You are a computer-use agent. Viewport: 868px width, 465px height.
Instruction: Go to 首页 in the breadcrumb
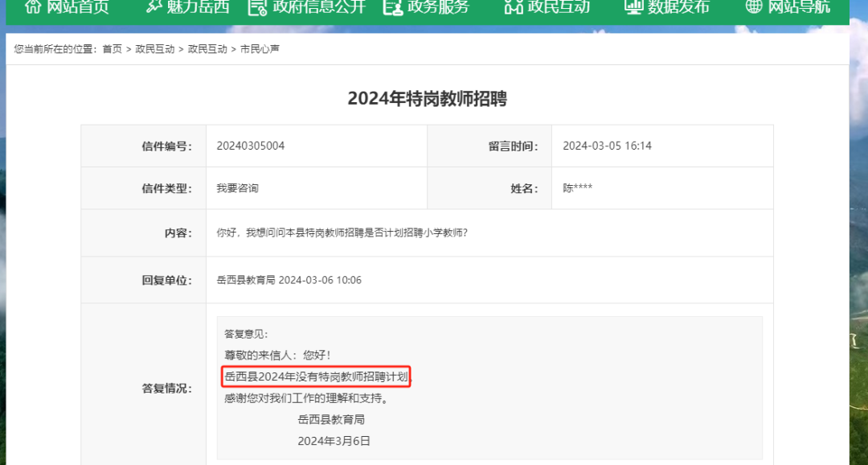tap(113, 49)
